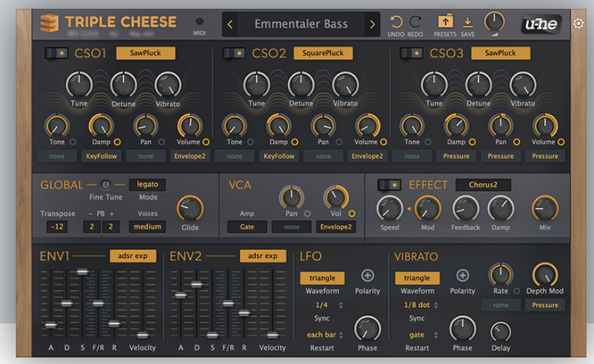Click the Effect Feedback knob
The image size is (594, 364).
point(466,208)
